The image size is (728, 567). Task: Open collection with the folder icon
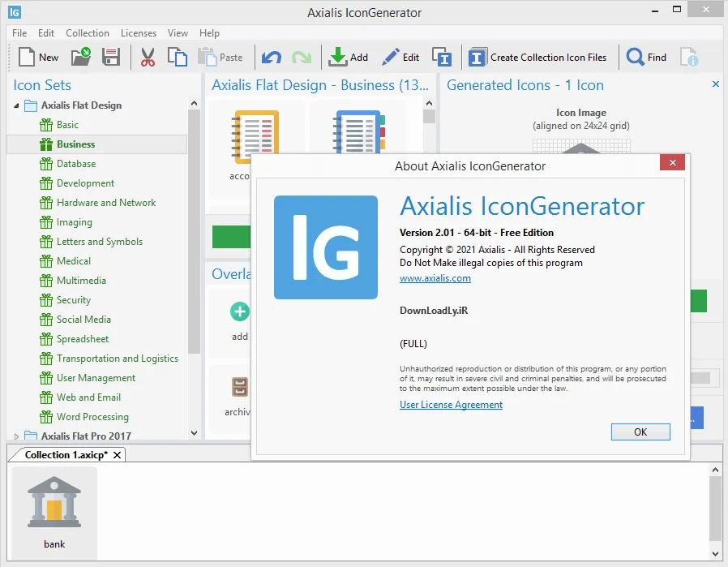coord(81,57)
